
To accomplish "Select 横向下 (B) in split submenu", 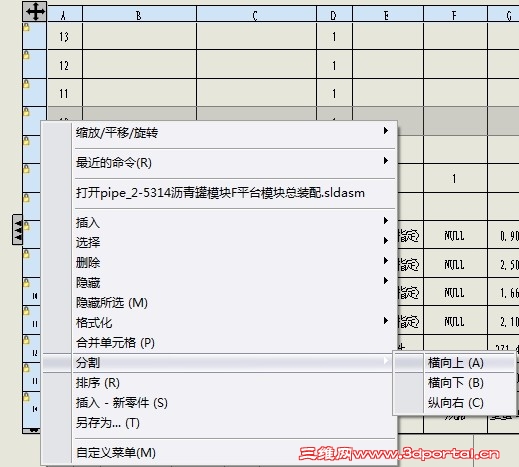I will [x=455, y=383].
